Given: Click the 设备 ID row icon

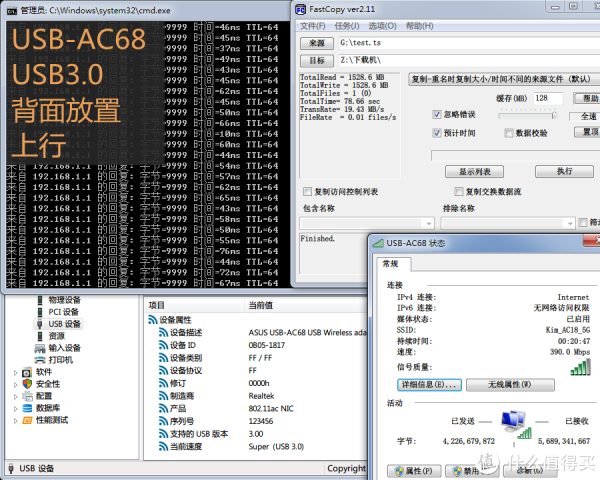Looking at the screenshot, I should click(163, 345).
